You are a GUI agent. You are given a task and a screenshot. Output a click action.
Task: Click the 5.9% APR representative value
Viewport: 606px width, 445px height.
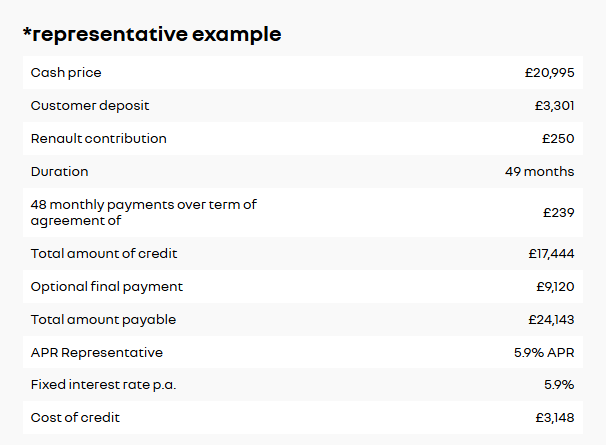(544, 352)
